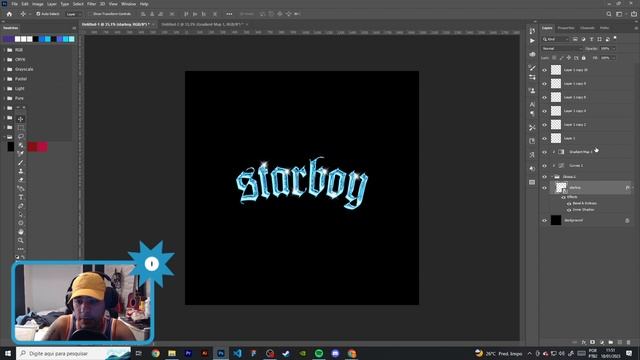The image size is (640, 360).
Task: Pick the black swatch under swatch folders
Action: (x=11, y=147)
